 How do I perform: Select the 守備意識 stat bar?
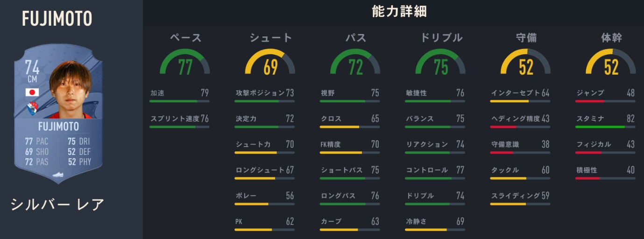click(520, 152)
